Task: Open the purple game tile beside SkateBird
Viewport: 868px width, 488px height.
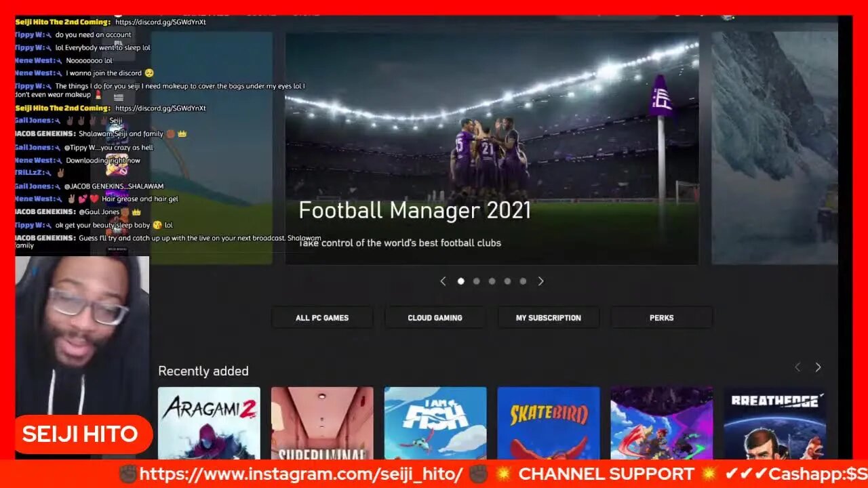Action: pyautogui.click(x=662, y=423)
